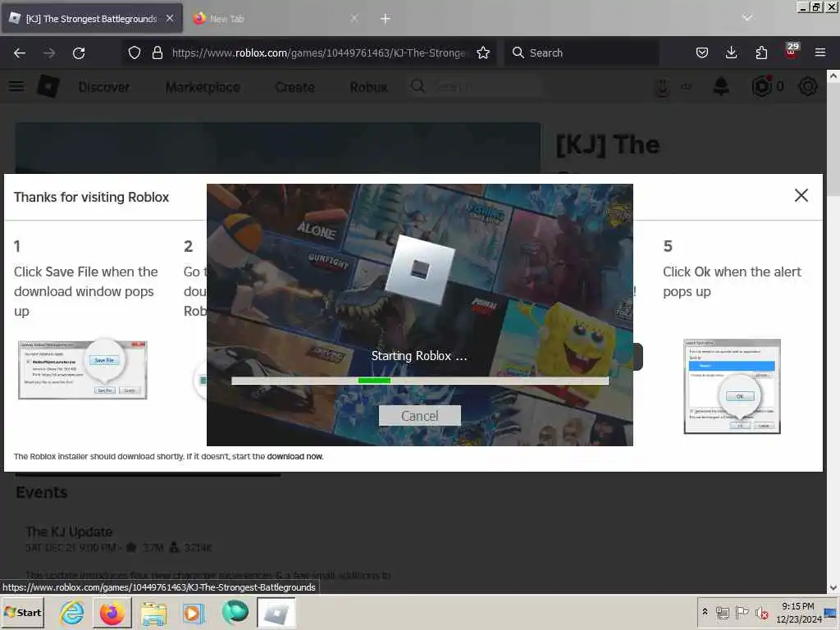The width and height of the screenshot is (840, 630).
Task: Click the download now link
Action: coord(295,456)
